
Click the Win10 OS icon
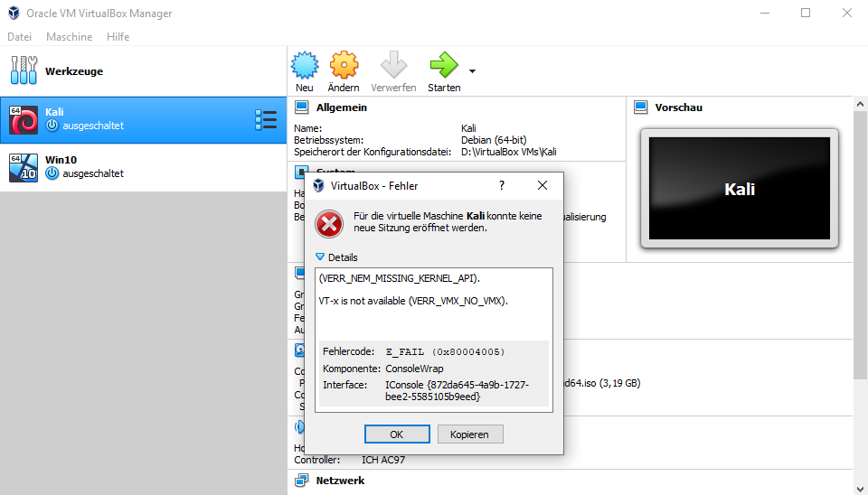click(24, 168)
